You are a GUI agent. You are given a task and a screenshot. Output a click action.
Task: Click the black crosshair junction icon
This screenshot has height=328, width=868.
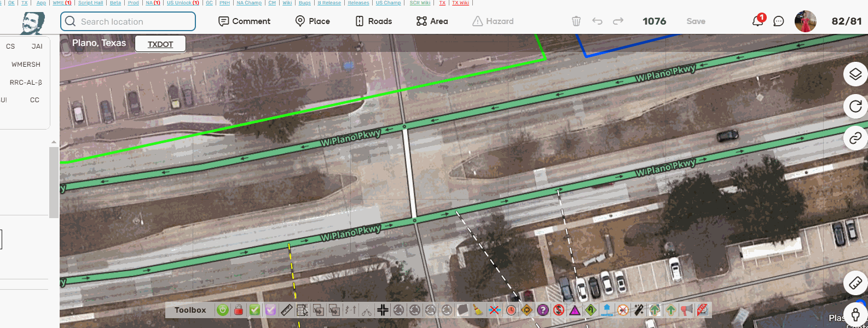pos(383,310)
